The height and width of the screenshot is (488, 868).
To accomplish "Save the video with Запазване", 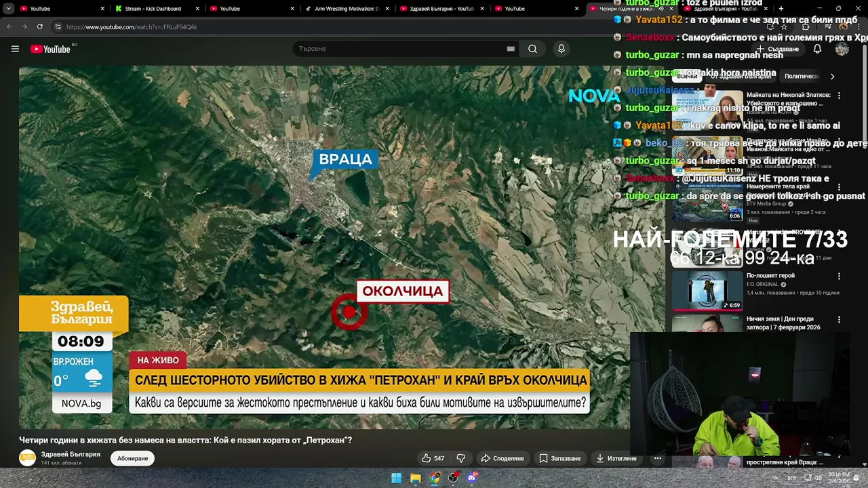I will [x=560, y=458].
